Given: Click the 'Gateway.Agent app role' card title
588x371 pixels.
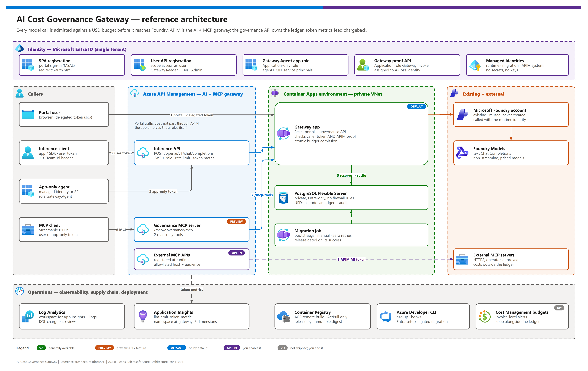Looking at the screenshot, I should click(x=286, y=61).
